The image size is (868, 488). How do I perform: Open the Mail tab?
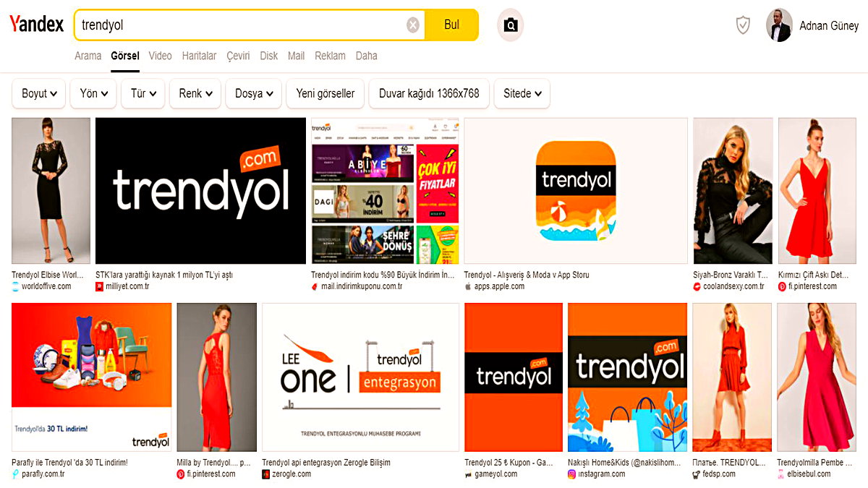click(x=296, y=56)
